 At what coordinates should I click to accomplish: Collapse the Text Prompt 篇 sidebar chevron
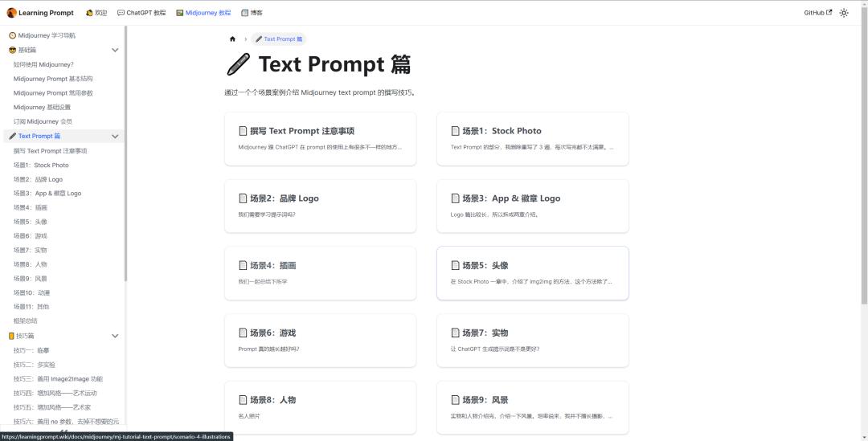pos(115,136)
